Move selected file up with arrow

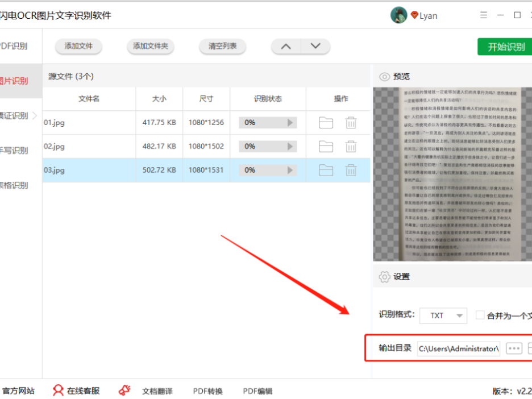pos(286,47)
